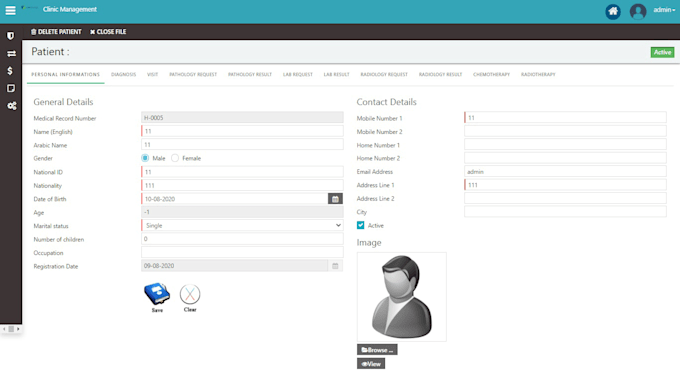Image resolution: width=680 pixels, height=376 pixels.
Task: Click the Number of children field
Action: (x=242, y=239)
